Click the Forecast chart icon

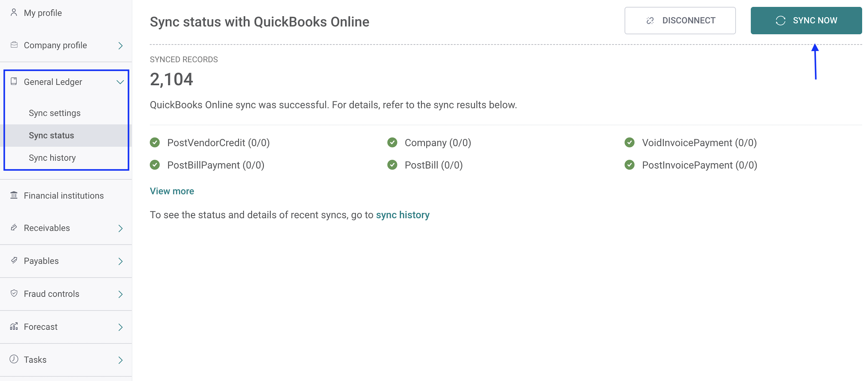point(14,326)
